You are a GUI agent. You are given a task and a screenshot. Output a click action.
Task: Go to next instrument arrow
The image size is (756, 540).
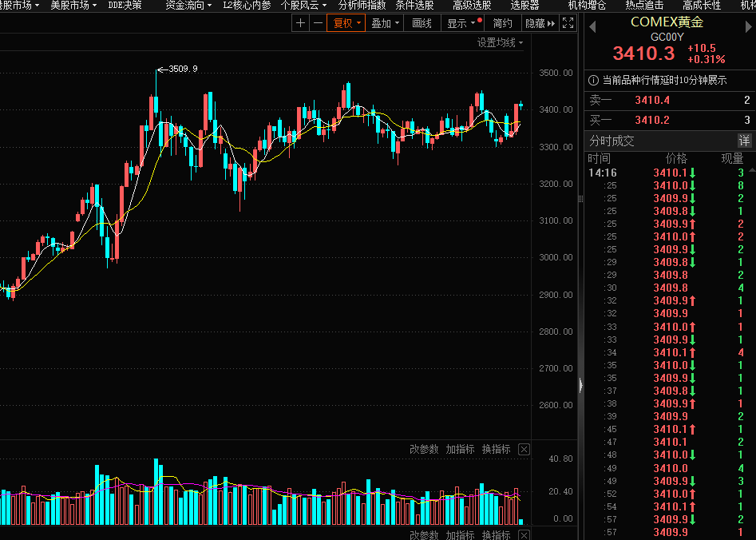tap(749, 27)
